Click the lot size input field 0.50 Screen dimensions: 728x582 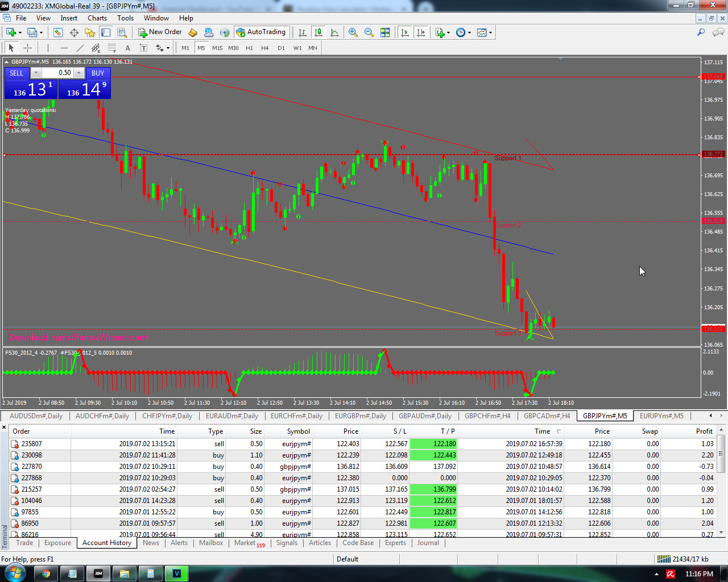click(57, 73)
